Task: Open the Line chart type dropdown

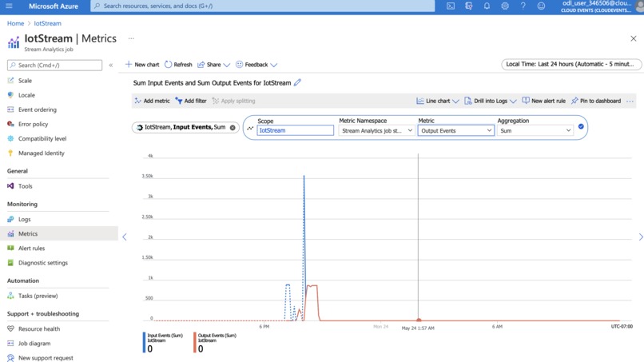Action: [437, 101]
